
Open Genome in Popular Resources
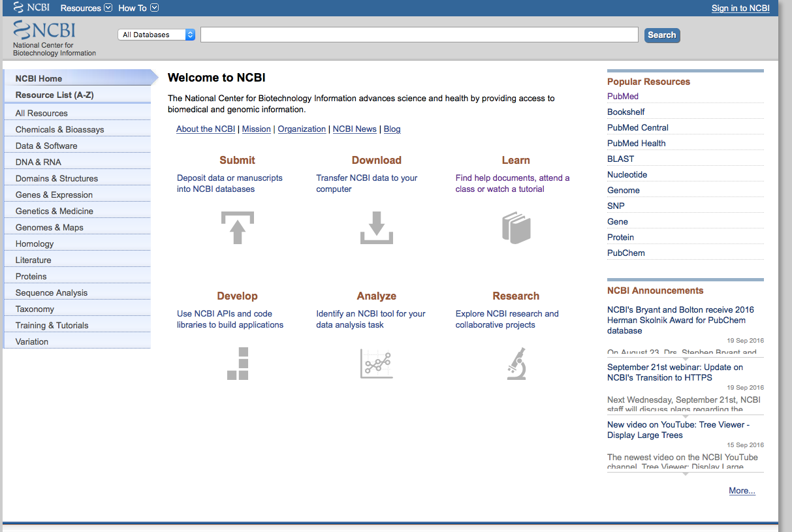[624, 190]
